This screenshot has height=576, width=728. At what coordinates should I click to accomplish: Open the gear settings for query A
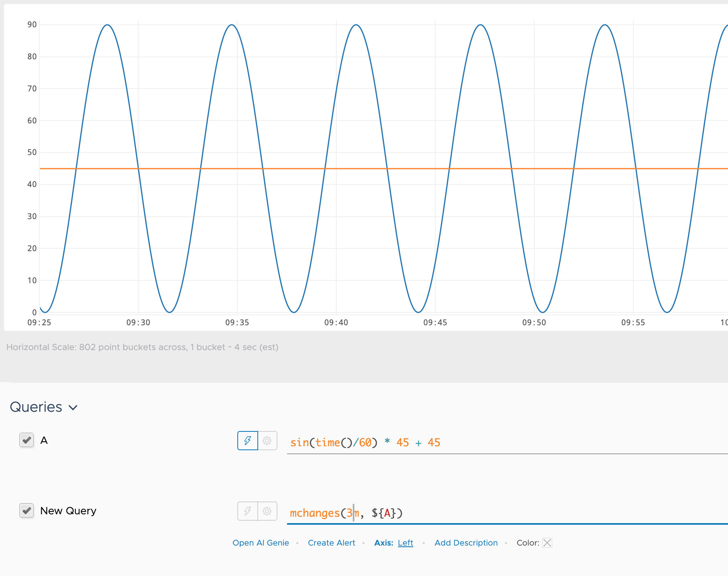[x=267, y=441]
